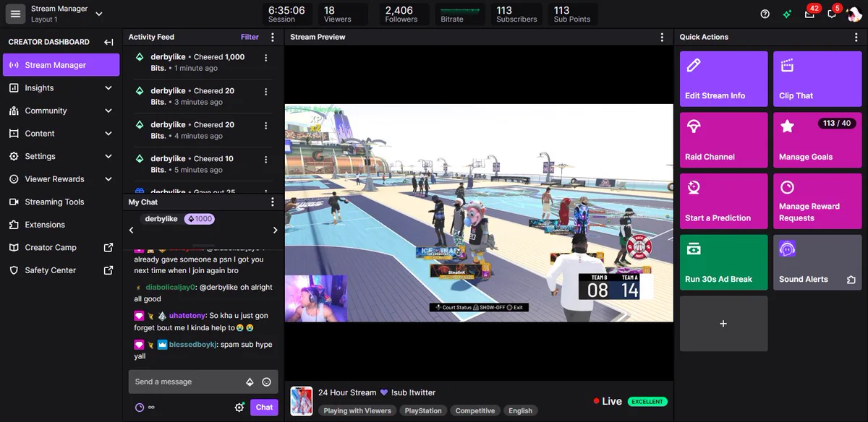Screen dimensions: 868x422
Task: Click the 113 Subscribers stat
Action: tap(516, 14)
